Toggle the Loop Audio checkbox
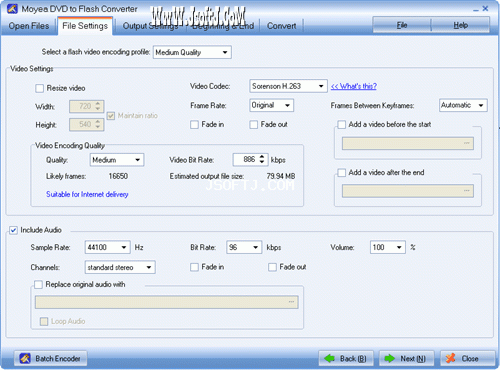The image size is (500, 370). coord(44,322)
